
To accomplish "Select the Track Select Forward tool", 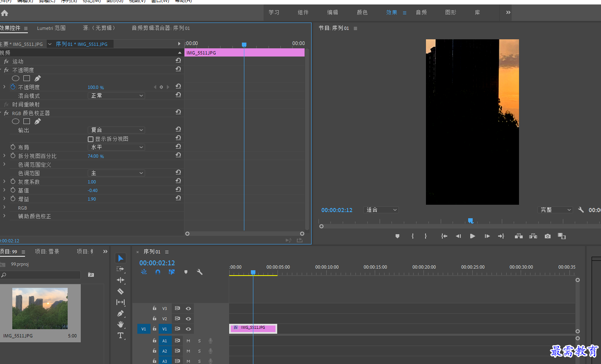I will [121, 269].
